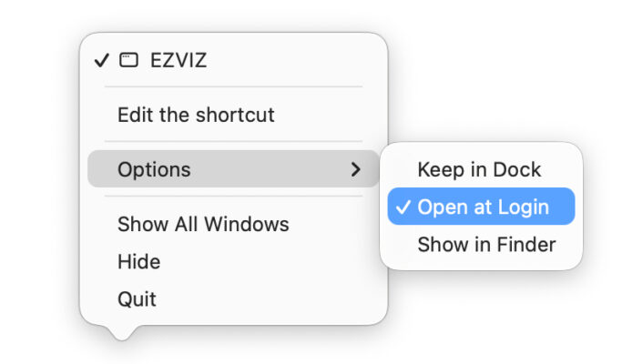Click the highlighted Options row label
The height and width of the screenshot is (364, 622).
154,169
